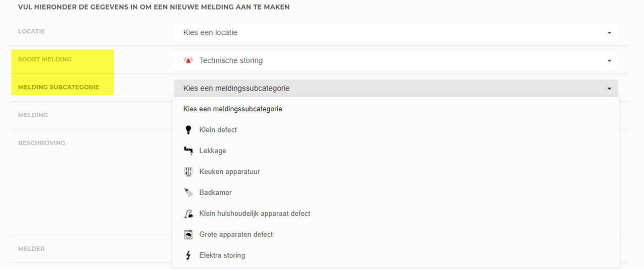Open the Soort melding dropdown arrow
The image size is (644, 271).
point(609,61)
